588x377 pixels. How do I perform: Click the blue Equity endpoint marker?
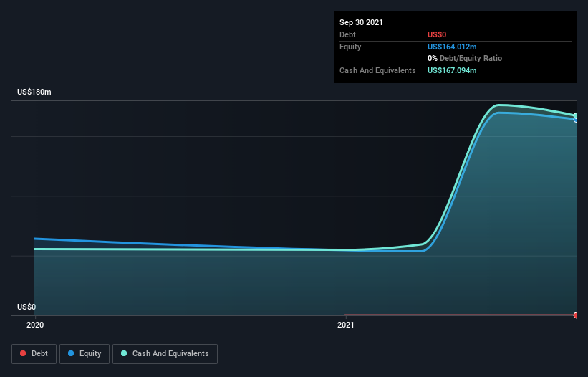click(x=575, y=120)
